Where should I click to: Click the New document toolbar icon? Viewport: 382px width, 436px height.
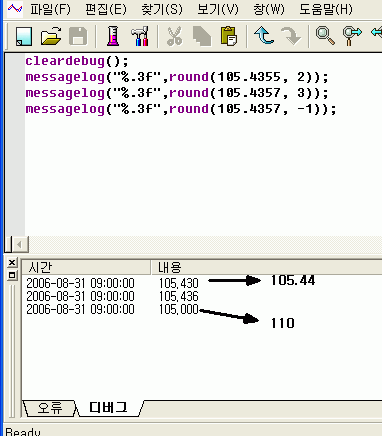tap(24, 36)
